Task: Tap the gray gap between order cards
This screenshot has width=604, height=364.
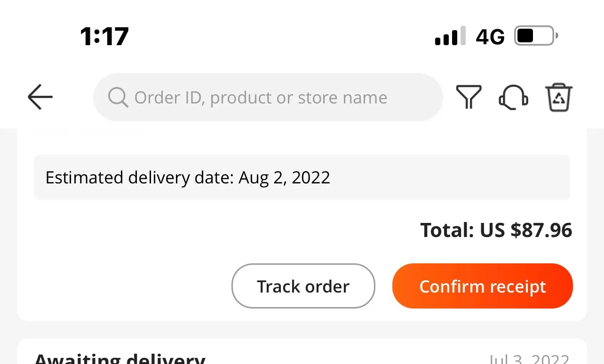Action: [302, 329]
